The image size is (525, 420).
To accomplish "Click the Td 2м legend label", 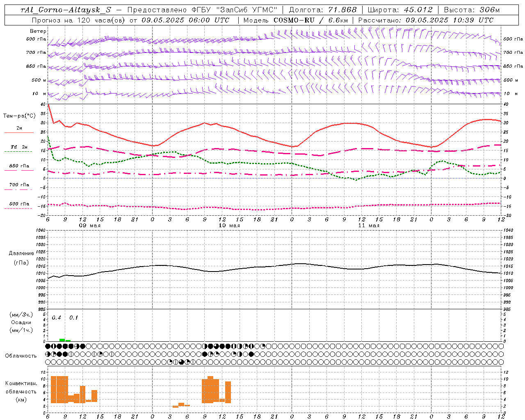I will pos(19,147).
